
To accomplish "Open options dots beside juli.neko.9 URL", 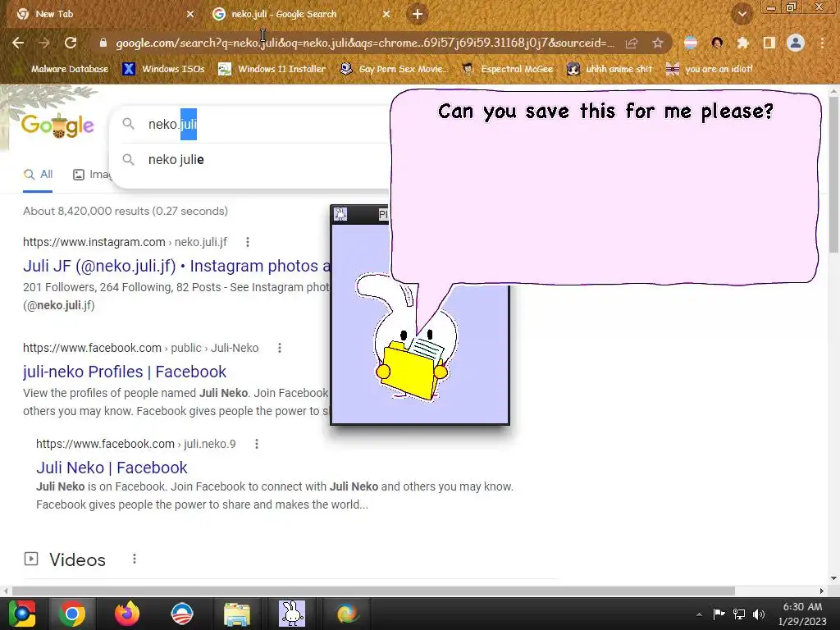I will click(x=257, y=444).
